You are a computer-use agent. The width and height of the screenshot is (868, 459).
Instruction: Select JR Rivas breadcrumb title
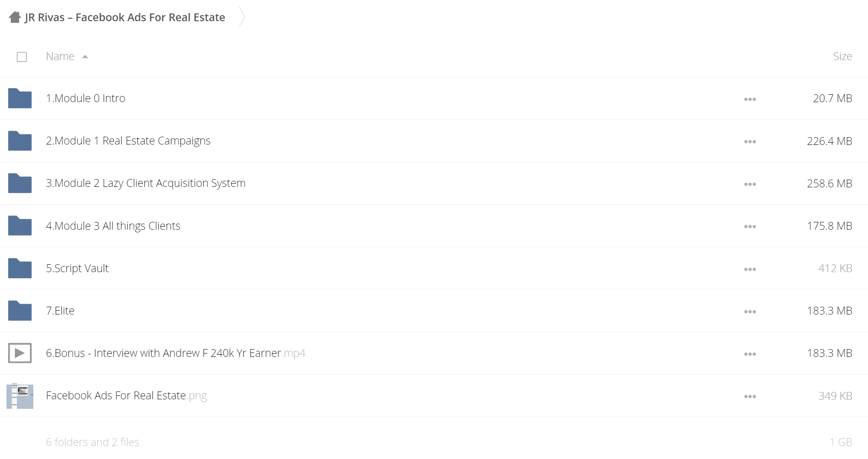[x=125, y=17]
